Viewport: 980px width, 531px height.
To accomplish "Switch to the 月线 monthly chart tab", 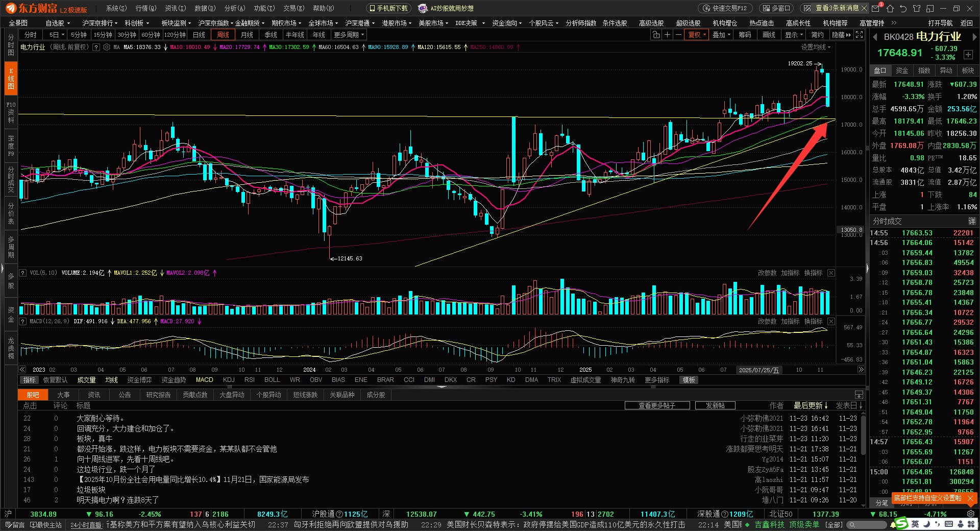I will tap(247, 35).
